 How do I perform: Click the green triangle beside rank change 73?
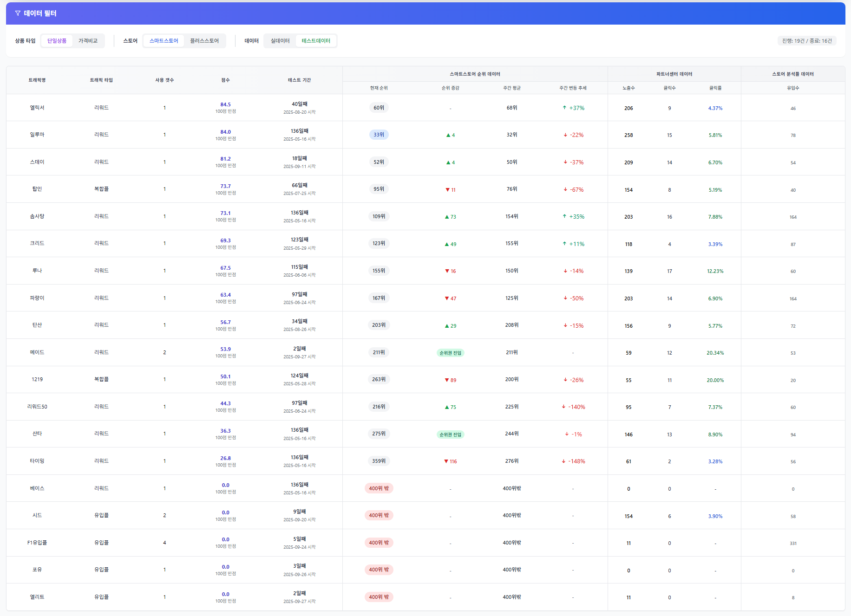447,217
